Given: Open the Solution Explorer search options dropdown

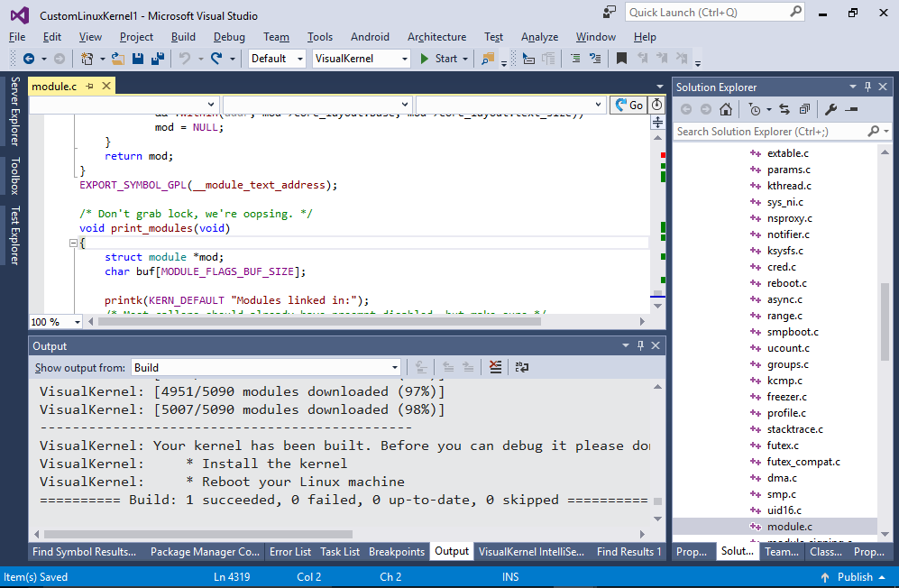Looking at the screenshot, I should [x=886, y=132].
